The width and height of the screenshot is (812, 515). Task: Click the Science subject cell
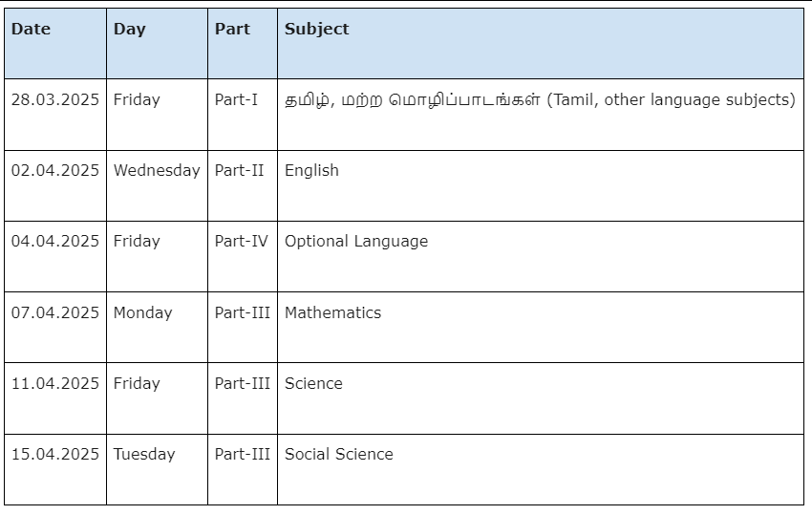[x=541, y=398]
